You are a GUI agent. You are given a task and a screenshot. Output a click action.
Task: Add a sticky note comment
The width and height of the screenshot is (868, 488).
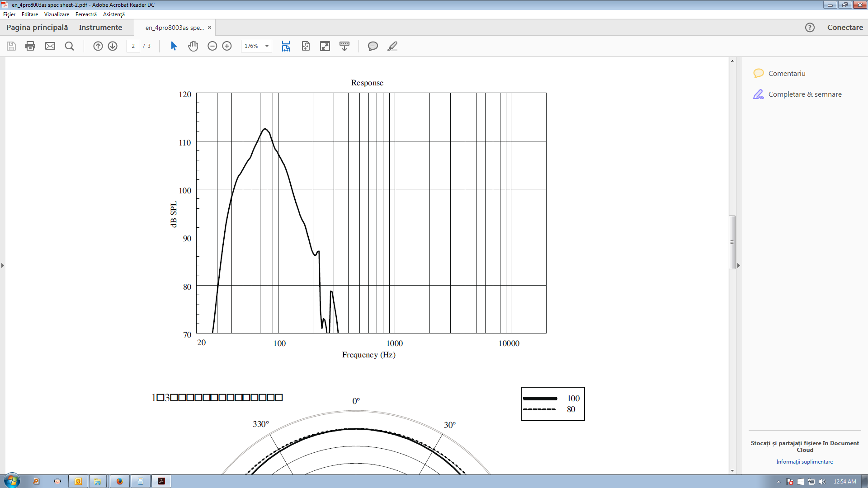pos(373,46)
